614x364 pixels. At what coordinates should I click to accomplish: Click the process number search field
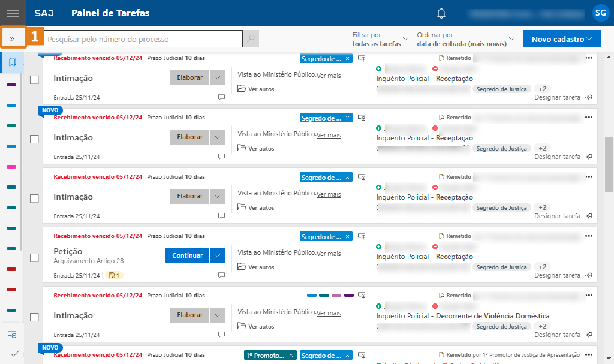pos(144,39)
